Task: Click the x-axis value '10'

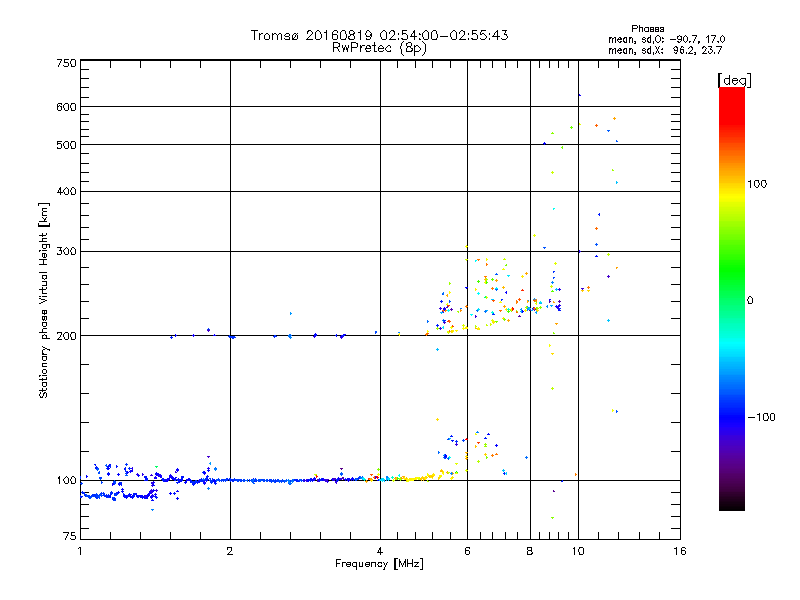Action: pyautogui.click(x=578, y=551)
